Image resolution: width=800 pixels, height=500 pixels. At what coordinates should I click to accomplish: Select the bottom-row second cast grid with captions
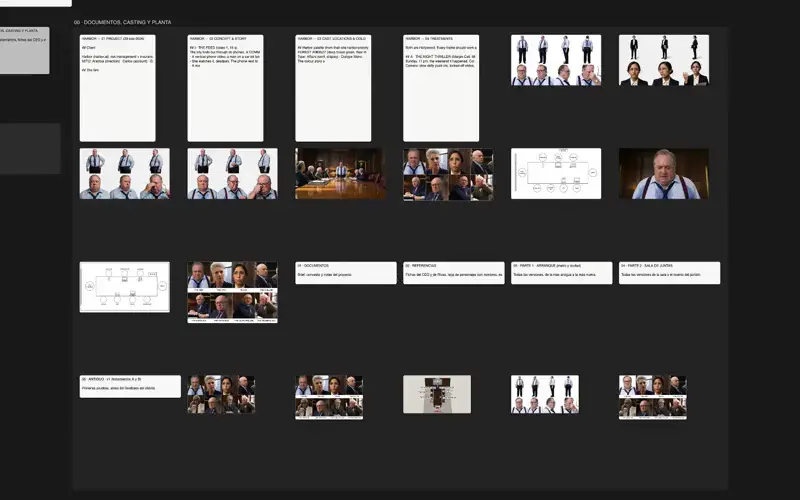click(329, 397)
